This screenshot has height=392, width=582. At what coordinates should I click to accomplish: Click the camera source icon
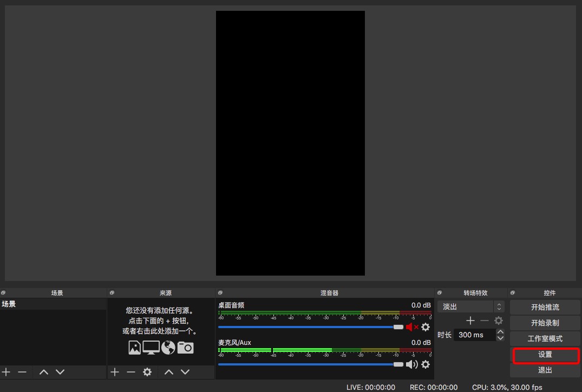tap(185, 348)
